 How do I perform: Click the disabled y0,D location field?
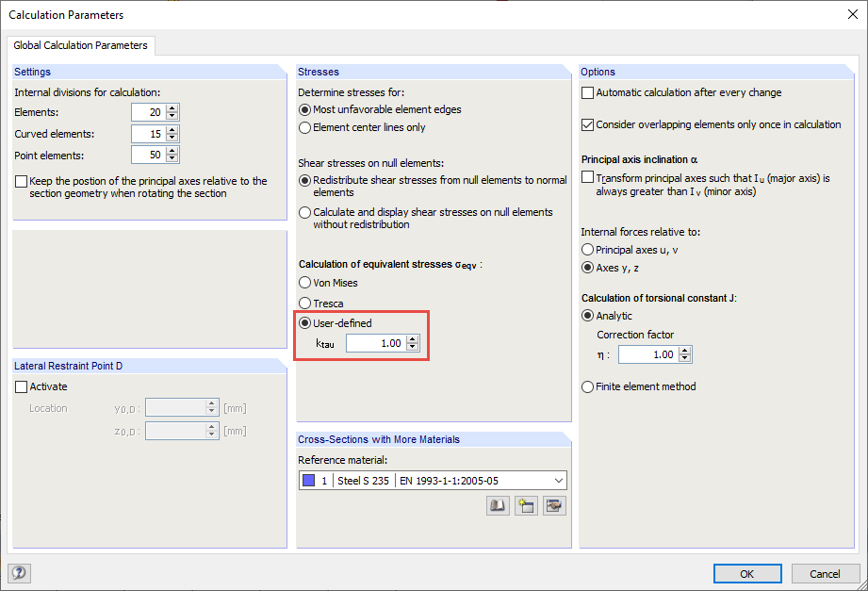pos(175,408)
